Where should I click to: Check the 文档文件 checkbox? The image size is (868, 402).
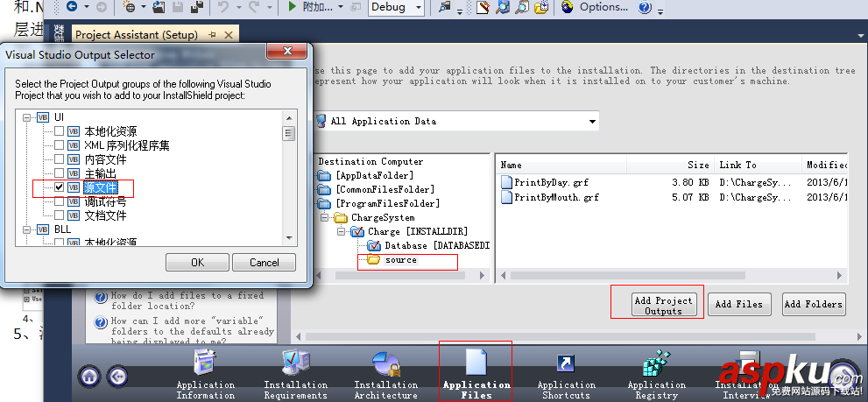click(59, 215)
